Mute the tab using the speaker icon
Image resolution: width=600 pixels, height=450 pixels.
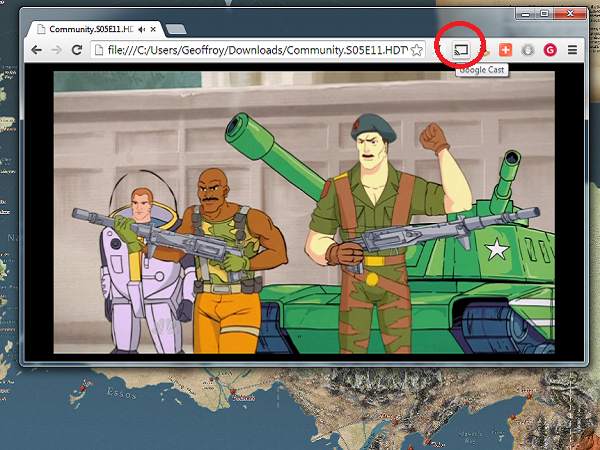pos(142,29)
